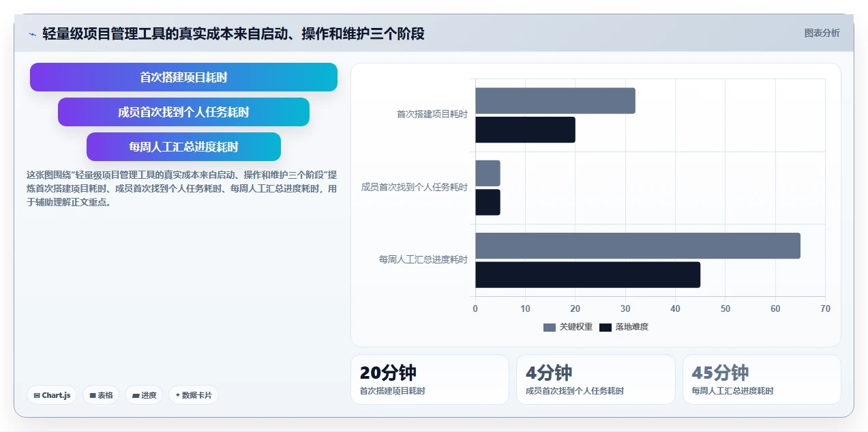This screenshot has width=868, height=432.
Task: Click the description paragraph beginning 这张图围绕
Action: 181,188
